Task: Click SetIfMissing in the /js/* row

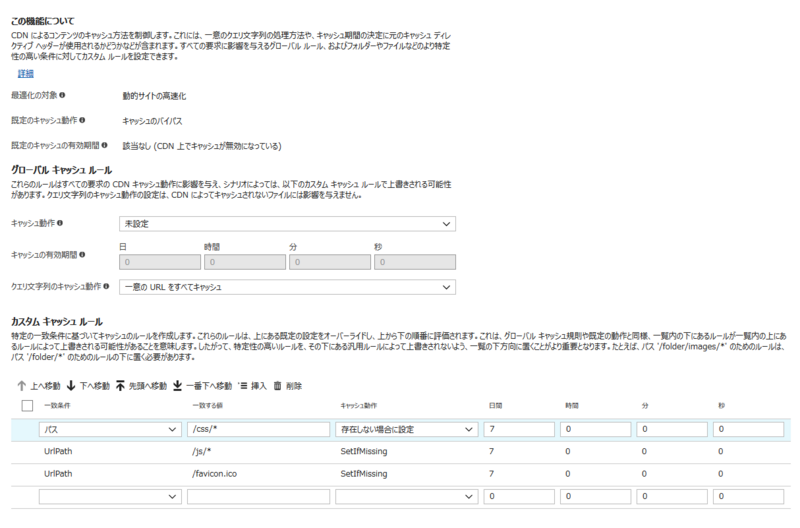Action: point(364,451)
